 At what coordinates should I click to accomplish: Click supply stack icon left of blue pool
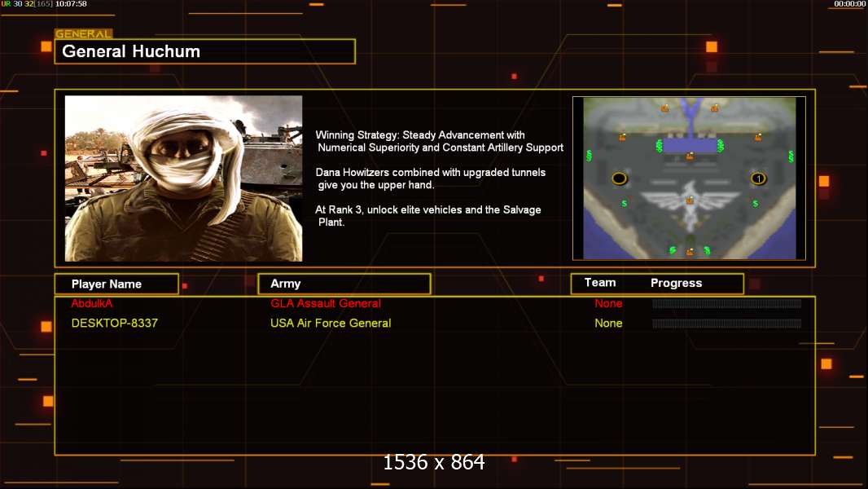(660, 146)
